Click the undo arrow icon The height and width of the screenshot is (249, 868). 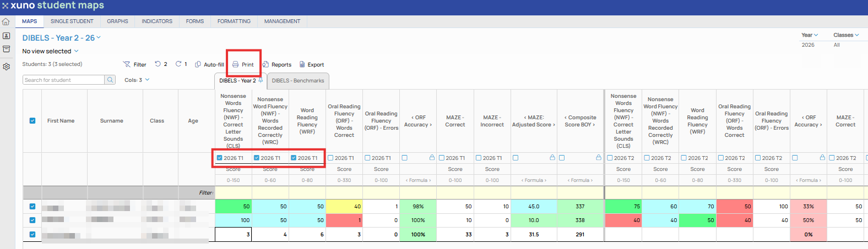coord(158,64)
